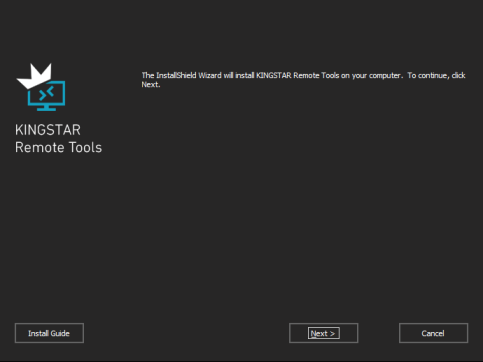
Task: Click the words "InstallShield Wizard" in description
Action: point(189,75)
